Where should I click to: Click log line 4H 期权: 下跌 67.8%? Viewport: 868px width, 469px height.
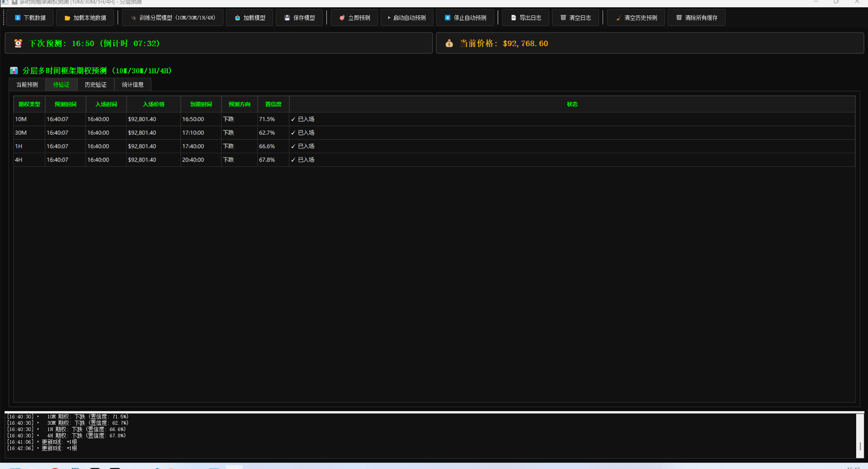tap(67, 436)
